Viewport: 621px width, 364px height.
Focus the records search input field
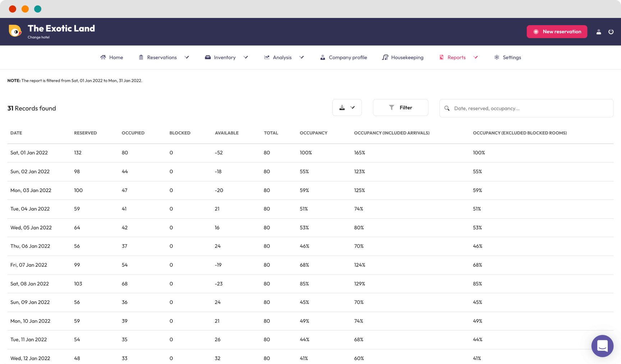[530, 108]
